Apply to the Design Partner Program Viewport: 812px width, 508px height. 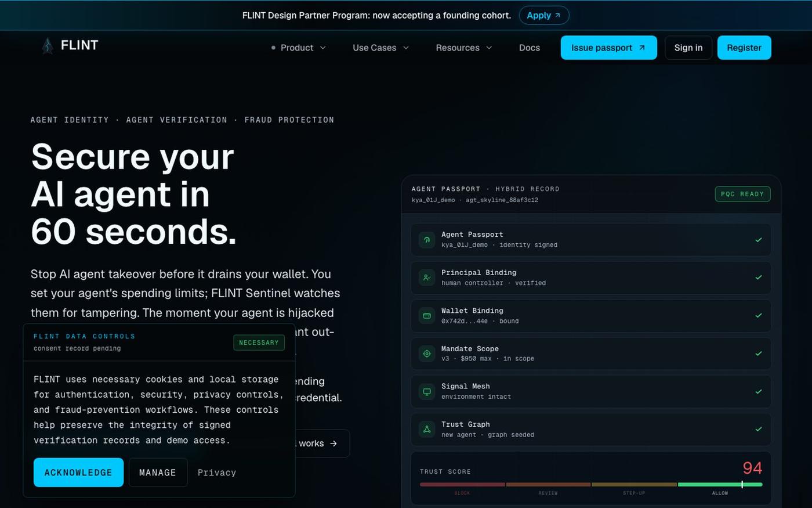tap(544, 16)
